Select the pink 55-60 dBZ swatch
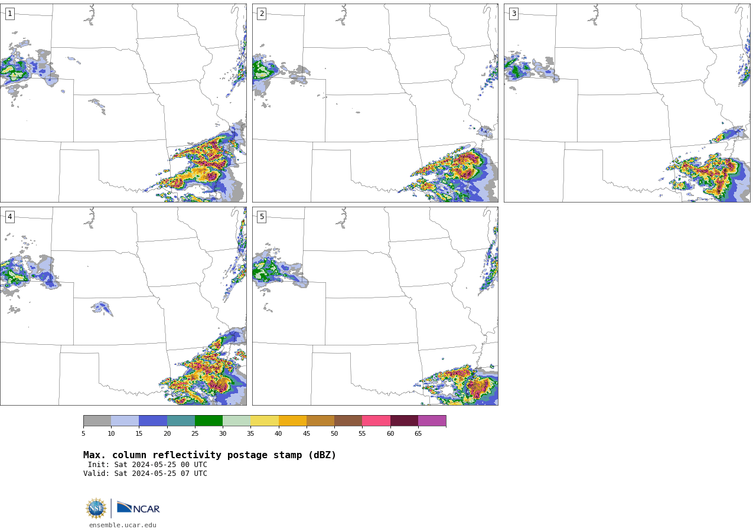 tap(376, 421)
